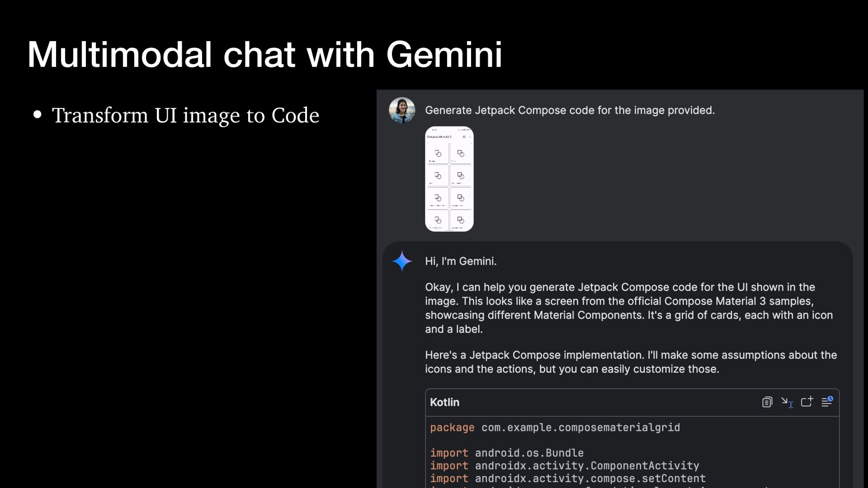Click the insert into new file icon
Screen dimensions: 868x488
click(807, 402)
